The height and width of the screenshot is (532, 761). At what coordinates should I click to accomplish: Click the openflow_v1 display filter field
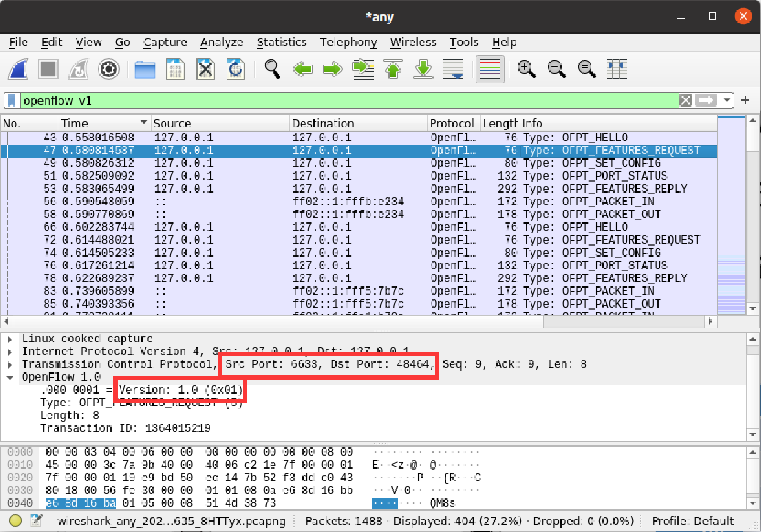(349, 101)
